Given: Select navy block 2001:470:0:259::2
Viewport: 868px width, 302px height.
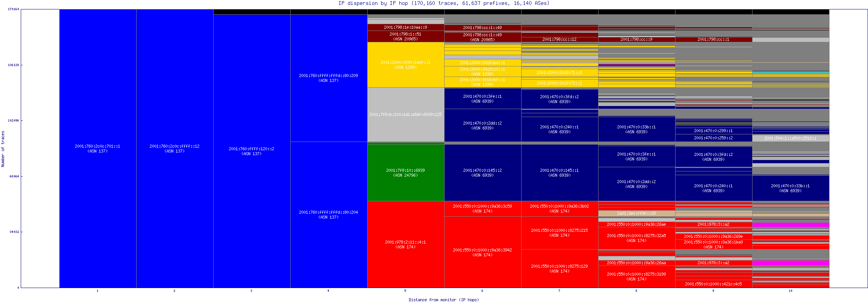Looking at the screenshot, I should 714,138.
